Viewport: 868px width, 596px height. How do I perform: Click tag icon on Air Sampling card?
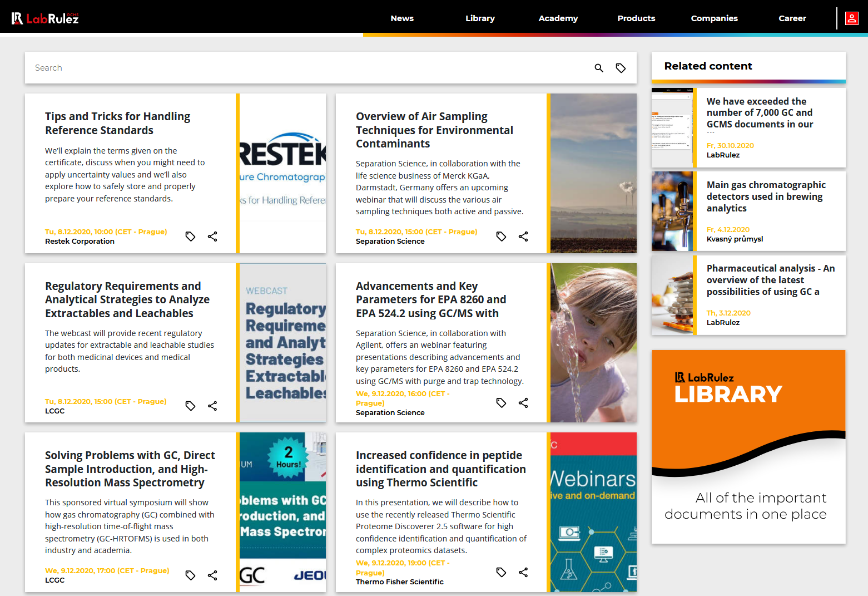(x=501, y=237)
